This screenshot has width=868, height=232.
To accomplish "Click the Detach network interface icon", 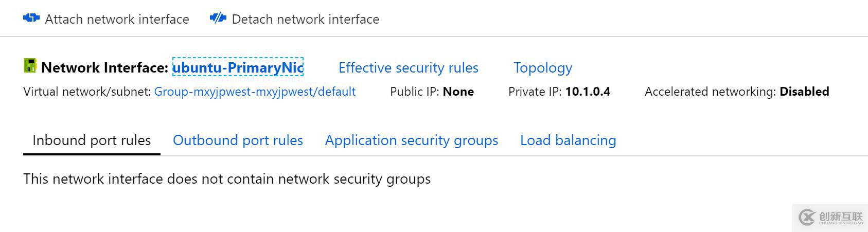I will click(x=218, y=19).
